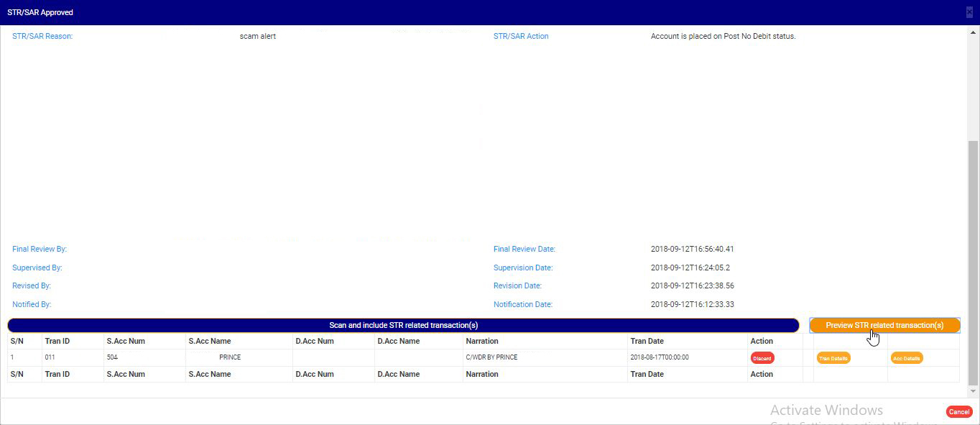Click the S.Acc Name cell PRINCE
The image size is (980, 425).
click(x=230, y=357)
